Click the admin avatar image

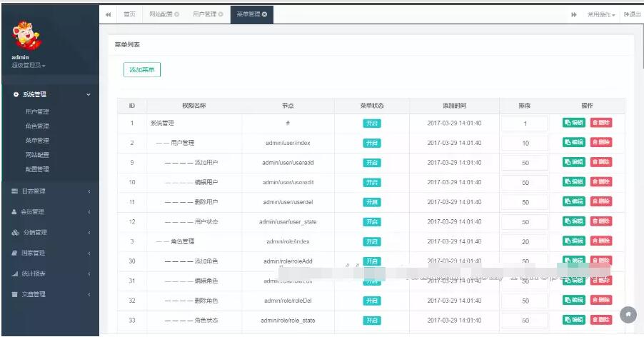pos(26,36)
